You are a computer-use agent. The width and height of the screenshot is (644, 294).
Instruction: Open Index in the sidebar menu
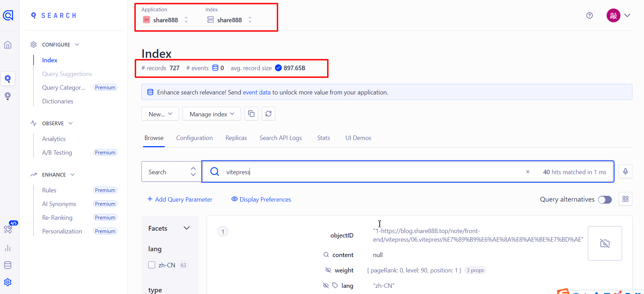coord(50,60)
